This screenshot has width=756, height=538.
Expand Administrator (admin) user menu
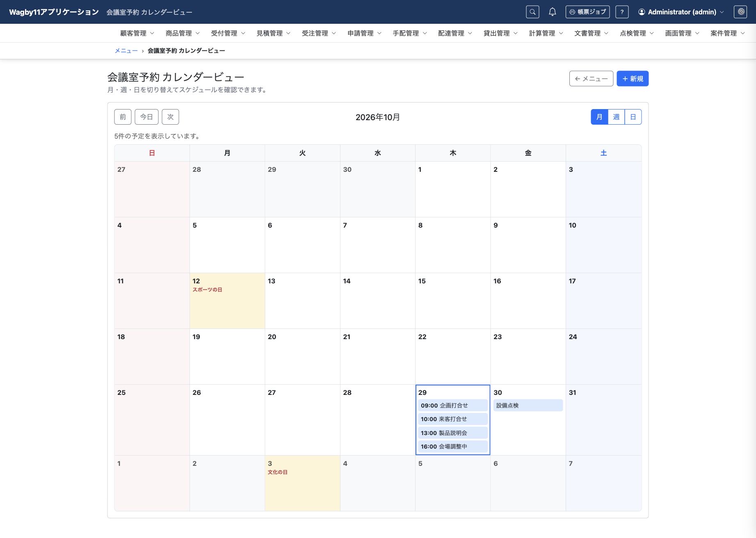681,12
